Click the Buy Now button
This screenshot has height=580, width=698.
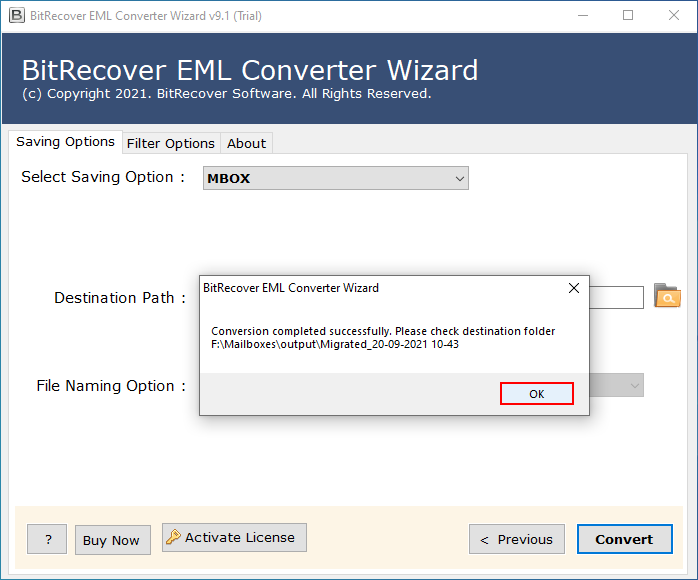(x=113, y=540)
